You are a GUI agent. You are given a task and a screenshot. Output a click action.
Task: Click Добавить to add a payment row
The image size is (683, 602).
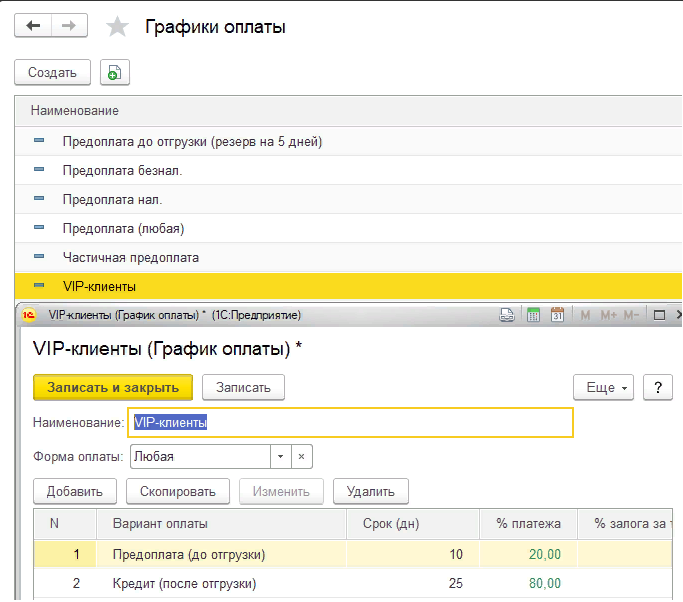[x=75, y=491]
